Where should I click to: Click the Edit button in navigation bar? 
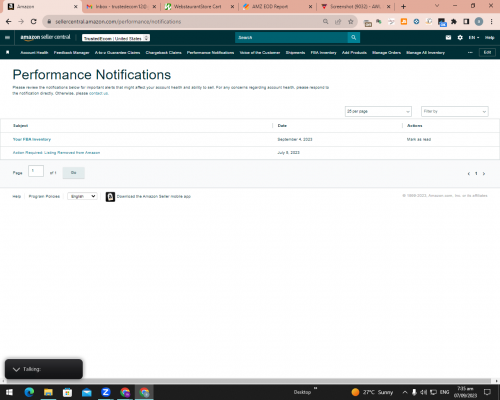(x=487, y=52)
